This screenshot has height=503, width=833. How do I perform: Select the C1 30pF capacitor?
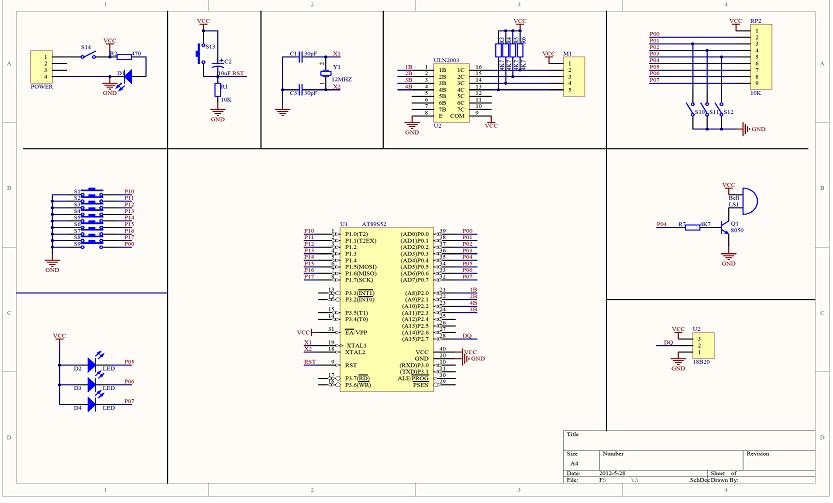click(x=296, y=58)
